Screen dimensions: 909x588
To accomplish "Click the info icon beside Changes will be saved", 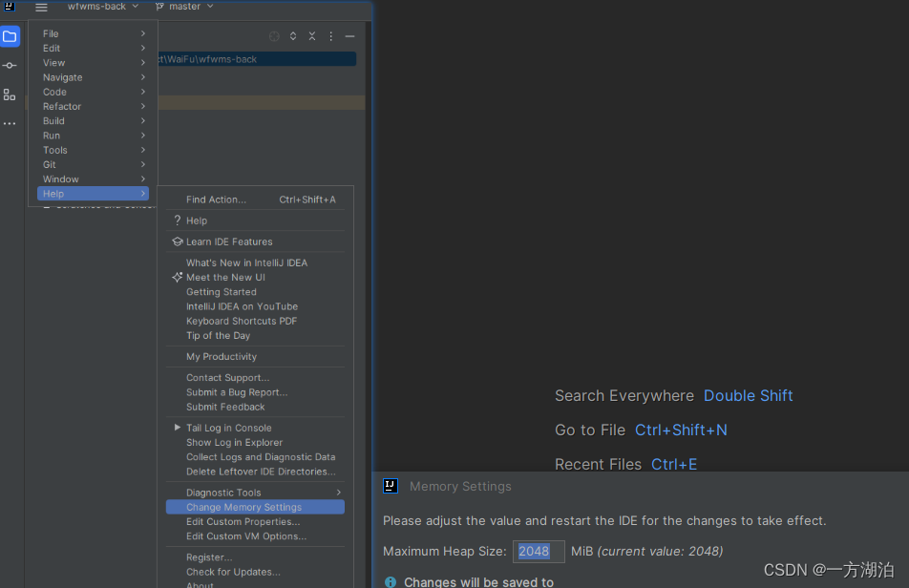I will (391, 581).
